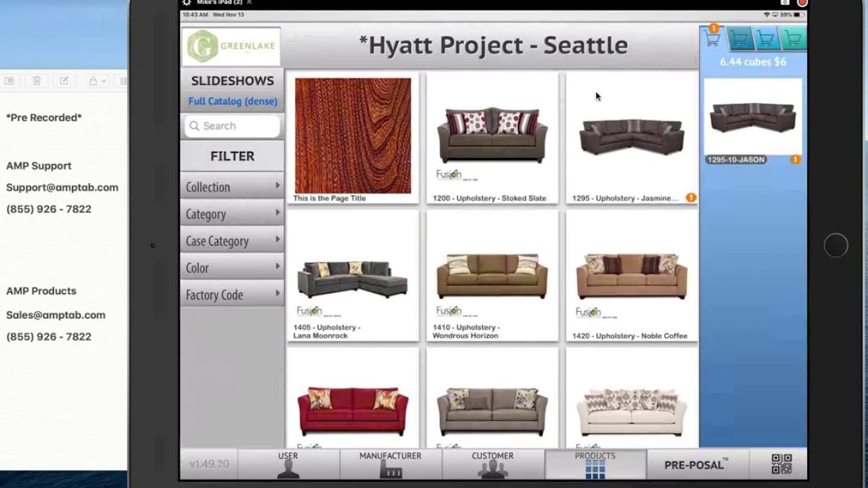The image size is (868, 488).
Task: Switch to the fourth green shopping cart tab
Action: [792, 39]
